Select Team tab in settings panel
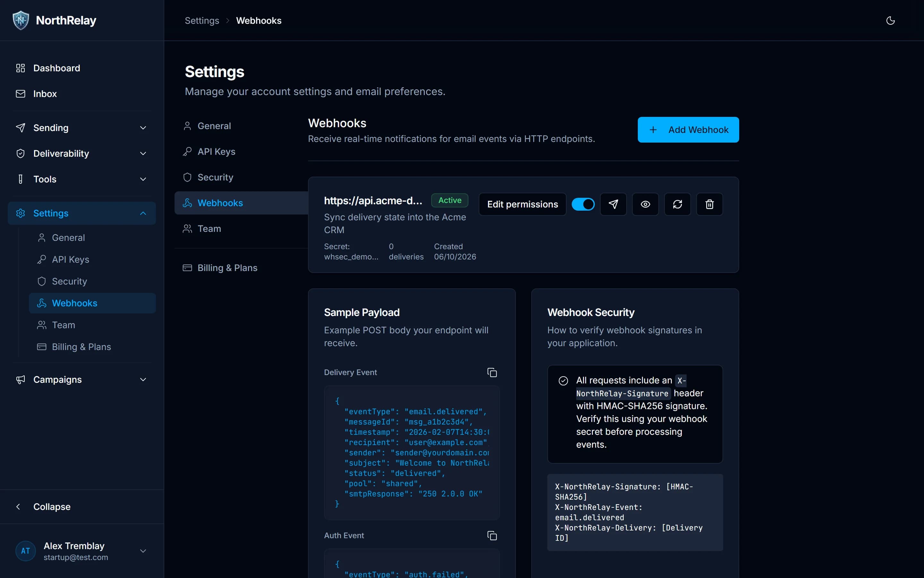The image size is (924, 578). [241, 229]
